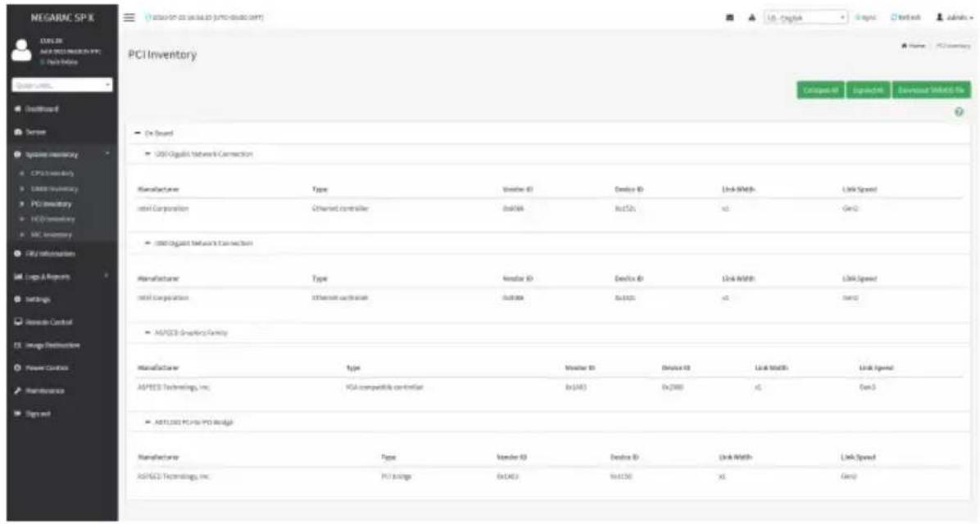The height and width of the screenshot is (524, 980).
Task: Toggle the hamburger sidebar menu icon
Action: [129, 17]
